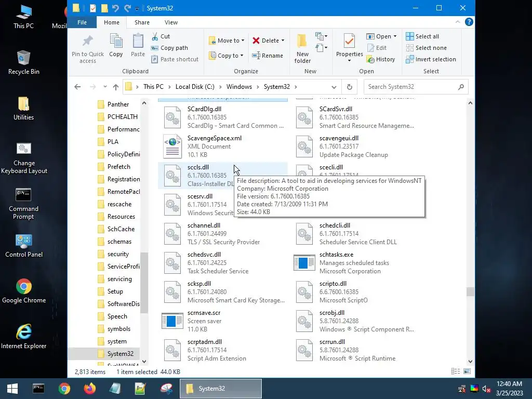Image resolution: width=532 pixels, height=399 pixels.
Task: Click Select none
Action: (x=427, y=48)
